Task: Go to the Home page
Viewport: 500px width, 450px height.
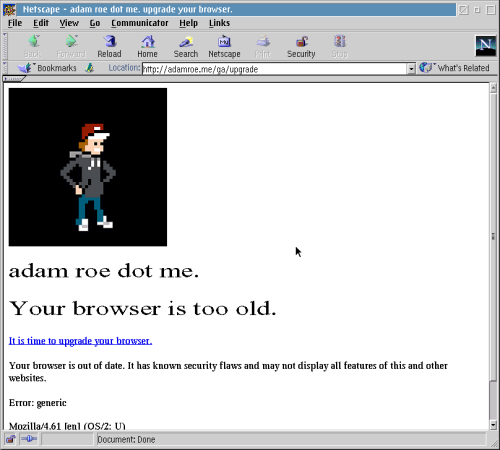Action: tap(148, 47)
